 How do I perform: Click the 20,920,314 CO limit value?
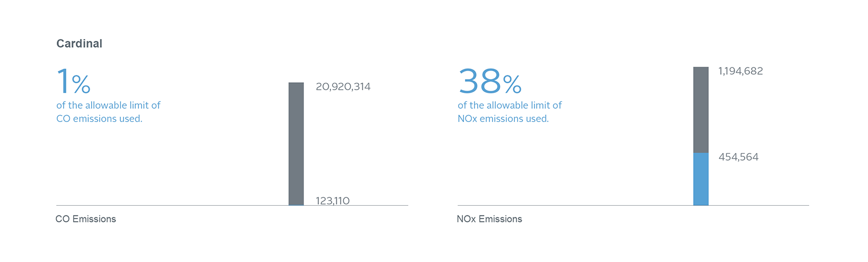(x=343, y=86)
